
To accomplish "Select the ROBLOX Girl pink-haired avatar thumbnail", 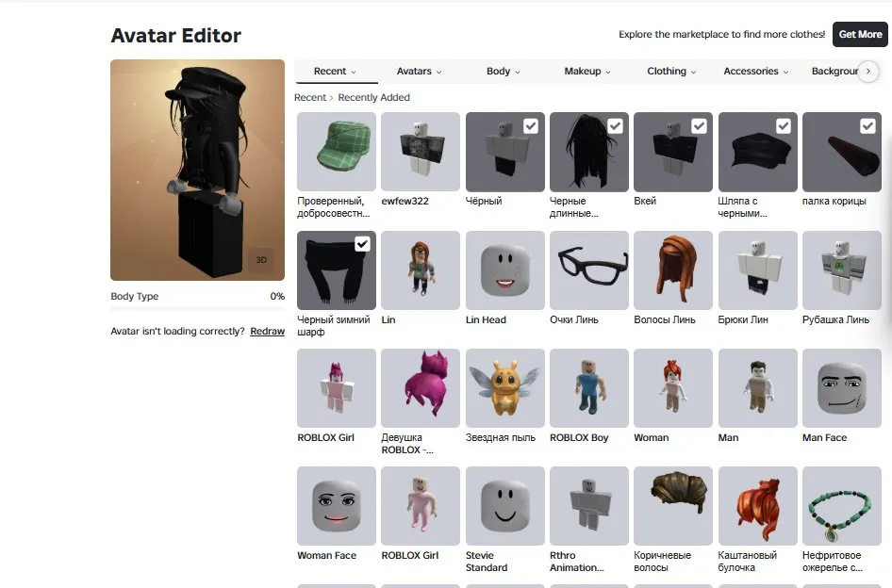I will 337,388.
